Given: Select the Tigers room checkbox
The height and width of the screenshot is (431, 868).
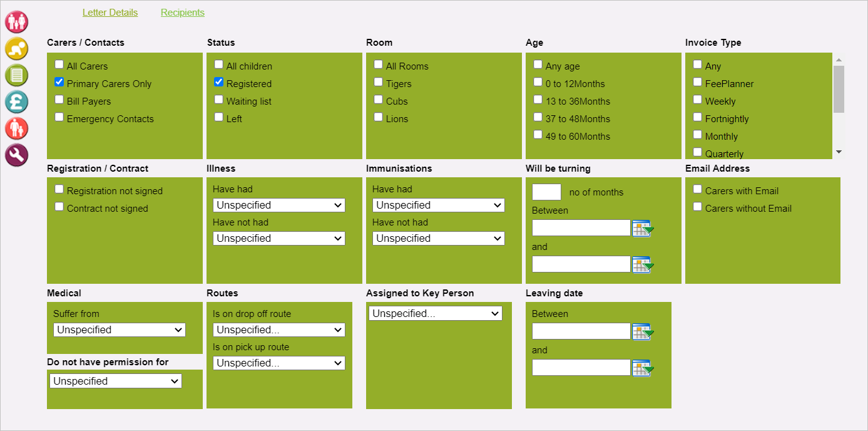Looking at the screenshot, I should click(378, 82).
